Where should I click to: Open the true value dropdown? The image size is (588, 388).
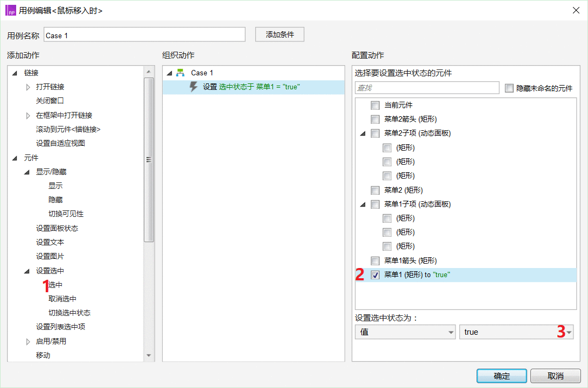(x=516, y=332)
